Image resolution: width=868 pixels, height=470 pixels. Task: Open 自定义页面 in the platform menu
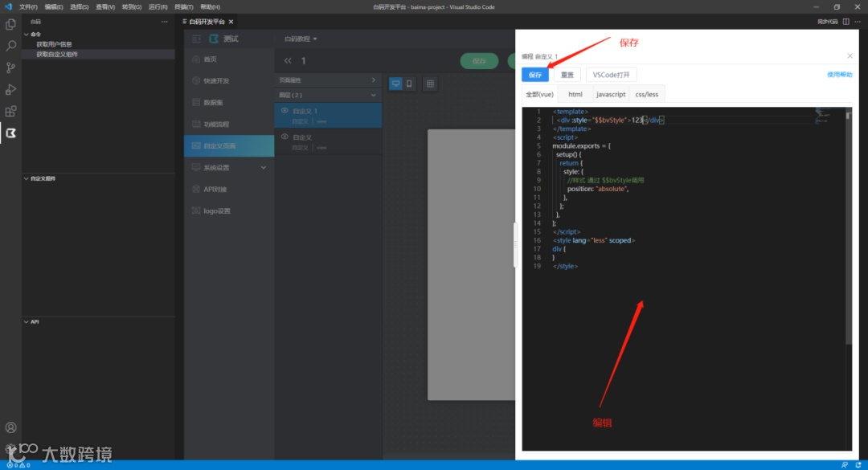tap(229, 145)
